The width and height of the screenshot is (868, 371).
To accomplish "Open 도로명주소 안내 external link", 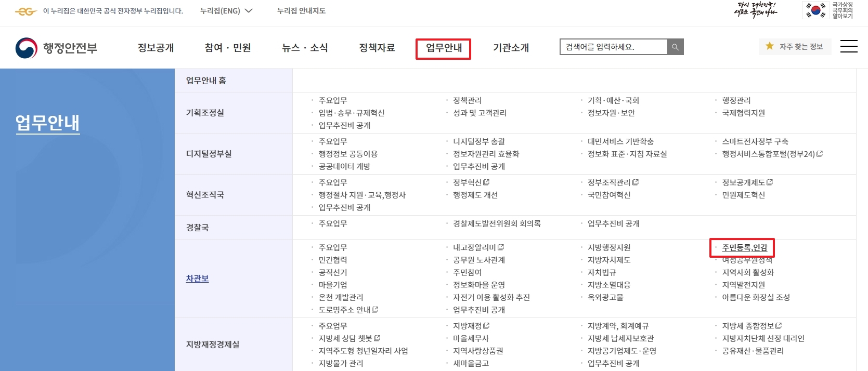I will (x=348, y=310).
